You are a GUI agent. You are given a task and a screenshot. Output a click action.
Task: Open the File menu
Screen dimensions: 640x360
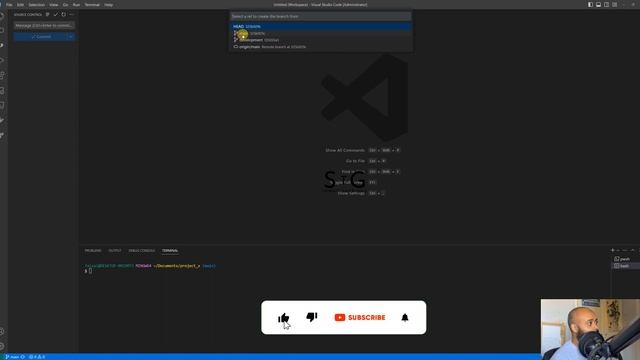pyautogui.click(x=9, y=5)
